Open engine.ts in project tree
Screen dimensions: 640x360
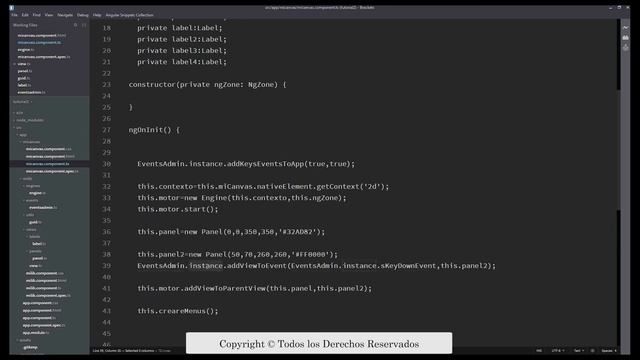[37, 193]
